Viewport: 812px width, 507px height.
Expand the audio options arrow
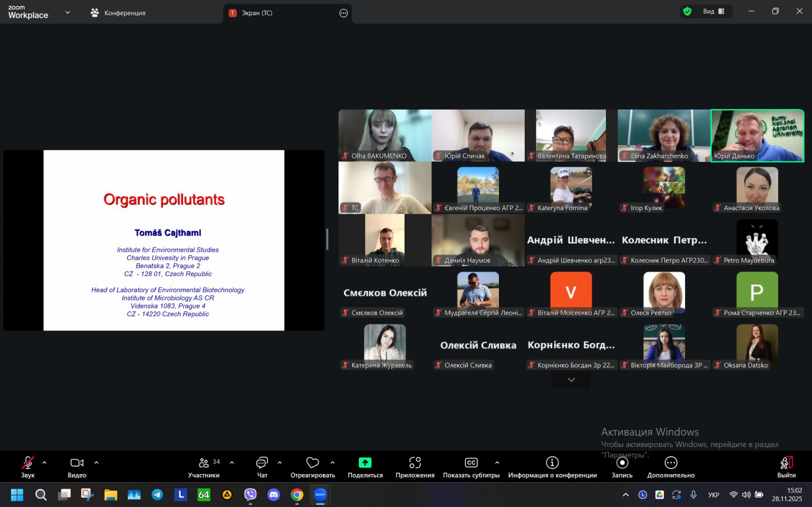pos(45,463)
